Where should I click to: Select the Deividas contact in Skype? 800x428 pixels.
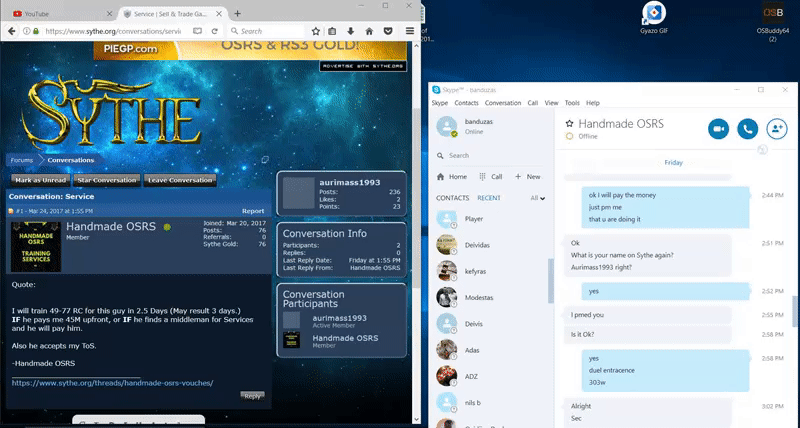coord(491,245)
